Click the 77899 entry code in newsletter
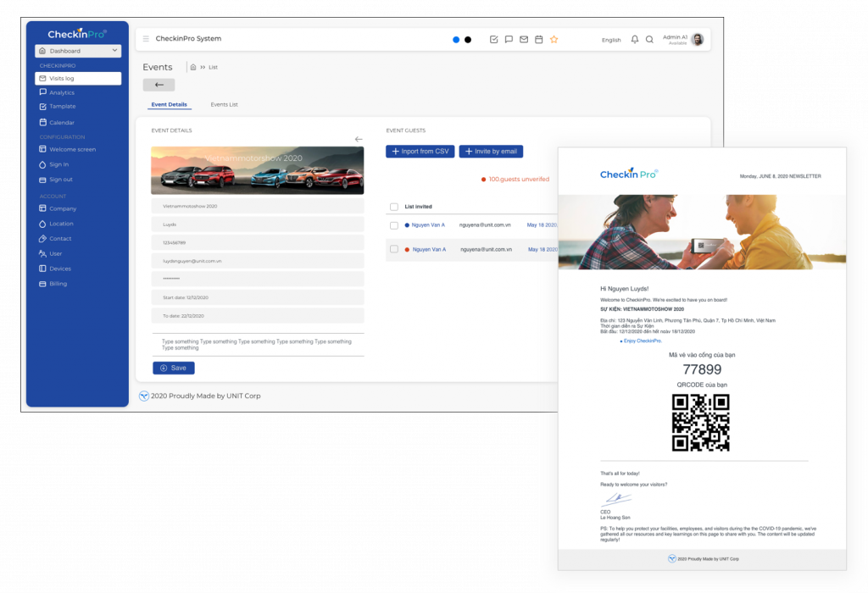Viewport: 868px width, 593px height. [702, 369]
